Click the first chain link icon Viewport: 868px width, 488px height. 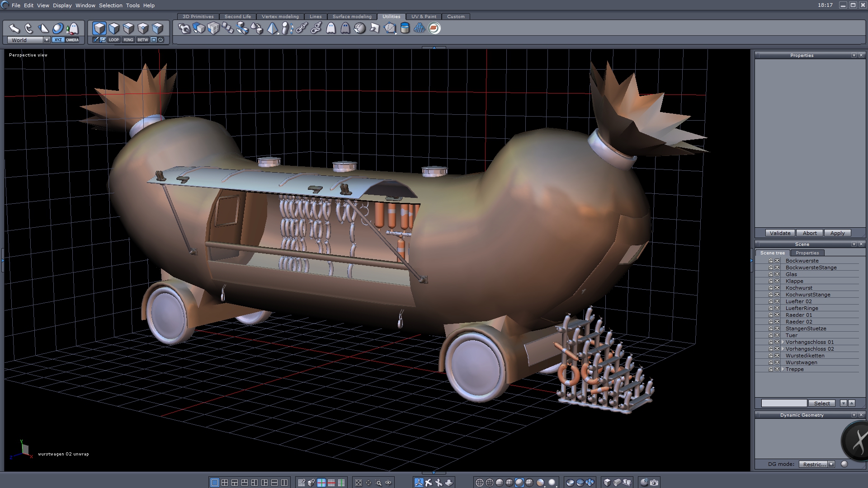tap(302, 28)
